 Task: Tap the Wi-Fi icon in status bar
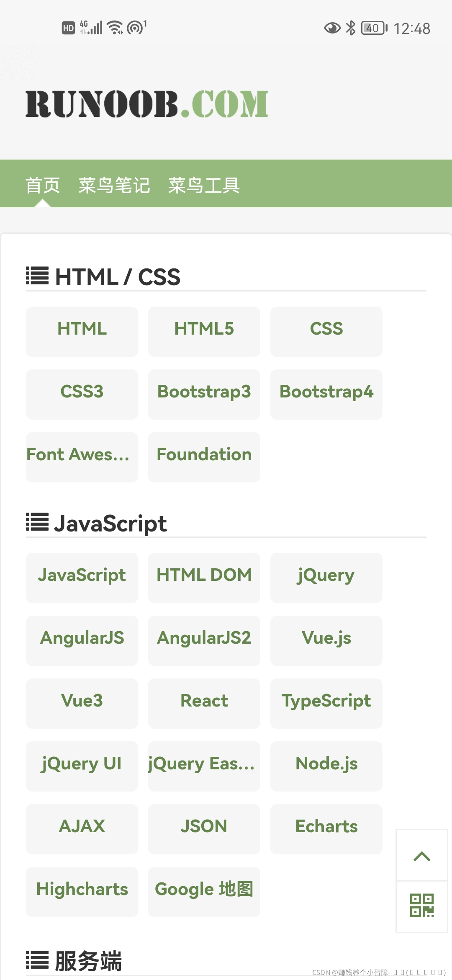115,28
